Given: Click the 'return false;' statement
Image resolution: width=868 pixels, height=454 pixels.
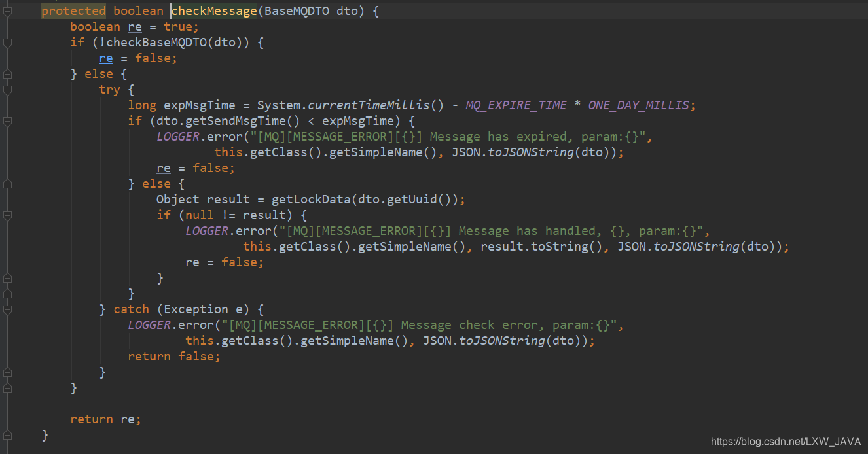Looking at the screenshot, I should (x=174, y=357).
